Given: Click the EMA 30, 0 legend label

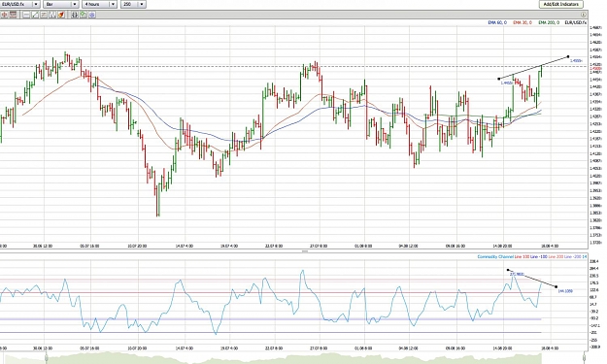Looking at the screenshot, I should [523, 23].
